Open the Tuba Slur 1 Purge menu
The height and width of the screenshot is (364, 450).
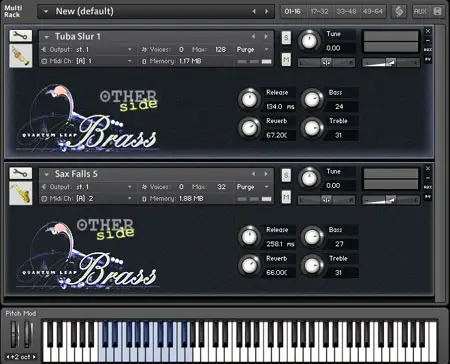253,50
